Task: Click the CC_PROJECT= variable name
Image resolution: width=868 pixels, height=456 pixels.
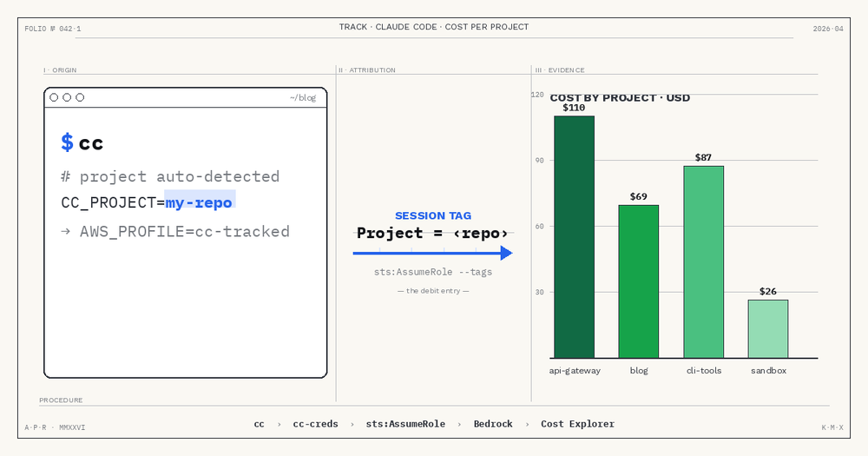Action: tap(113, 202)
